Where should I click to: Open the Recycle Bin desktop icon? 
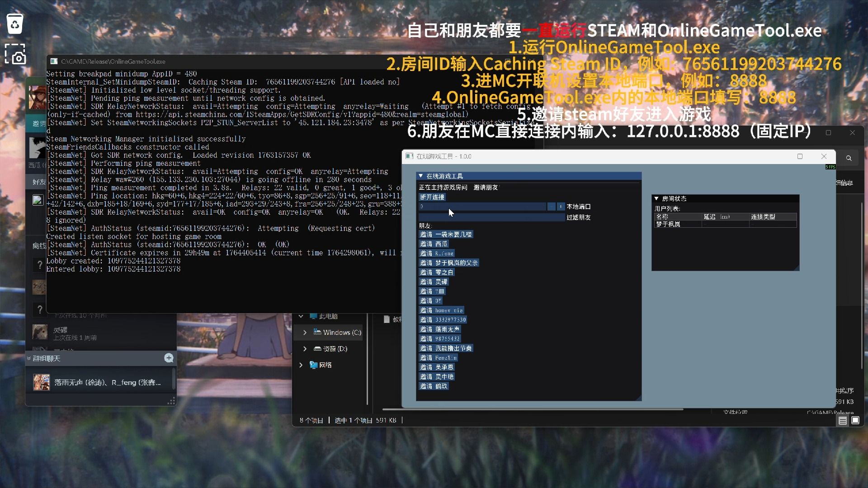[x=15, y=23]
